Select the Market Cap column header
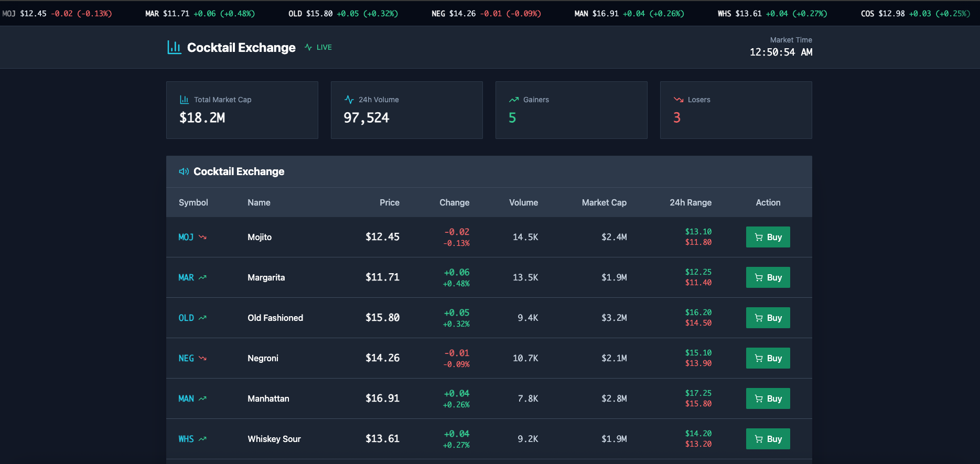This screenshot has height=464, width=980. click(x=604, y=202)
